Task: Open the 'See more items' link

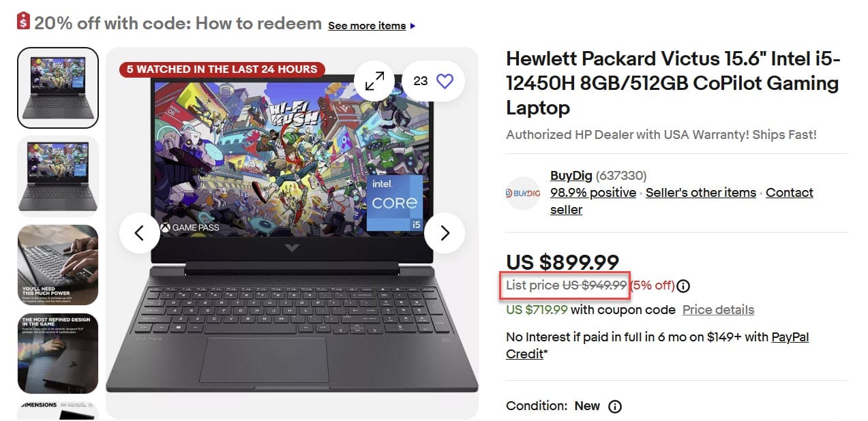Action: (367, 26)
